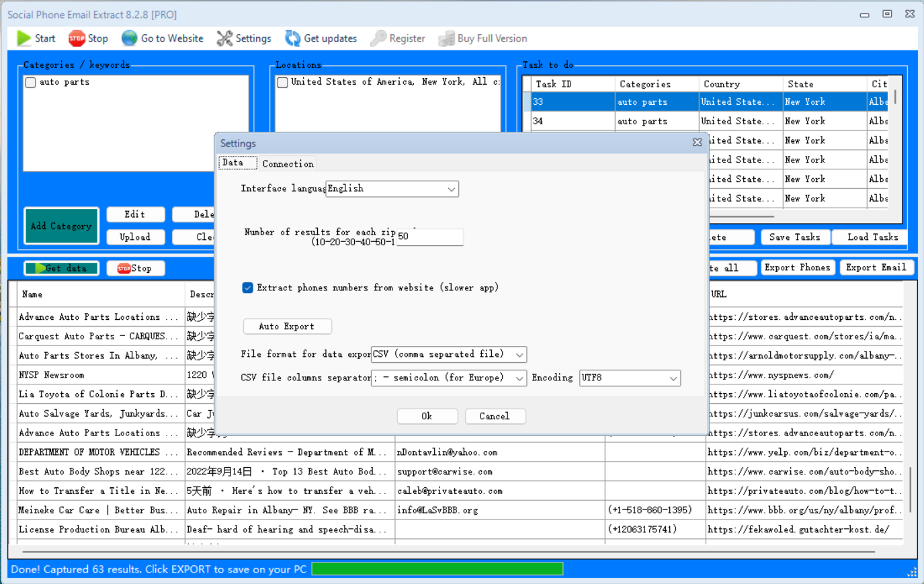Click Buy Full Version cart icon
The image size is (924, 584).
tap(446, 38)
